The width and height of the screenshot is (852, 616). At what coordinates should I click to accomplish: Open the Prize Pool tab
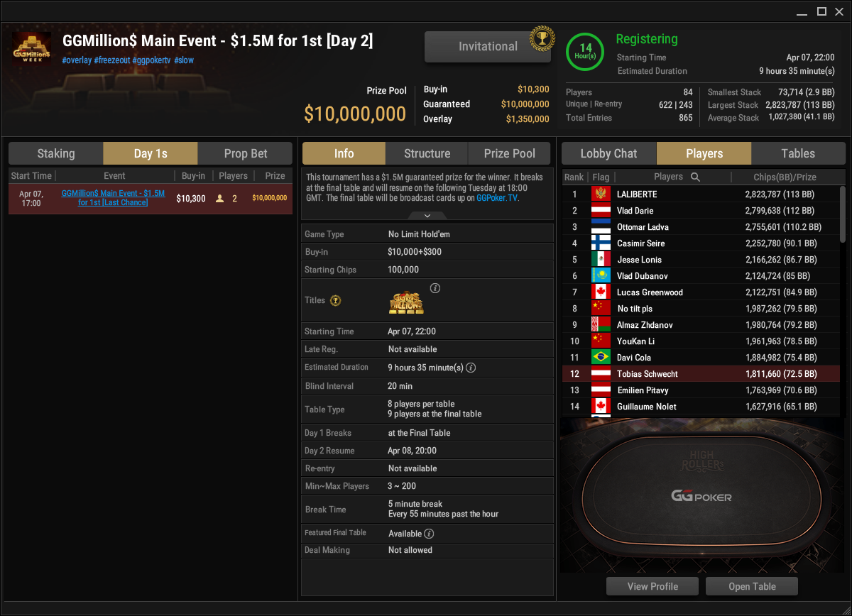510,153
